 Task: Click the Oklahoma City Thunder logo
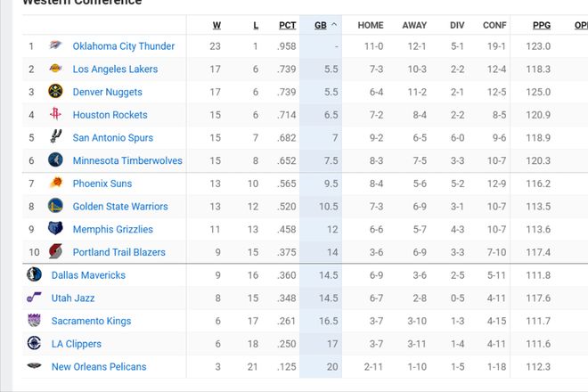[55, 46]
